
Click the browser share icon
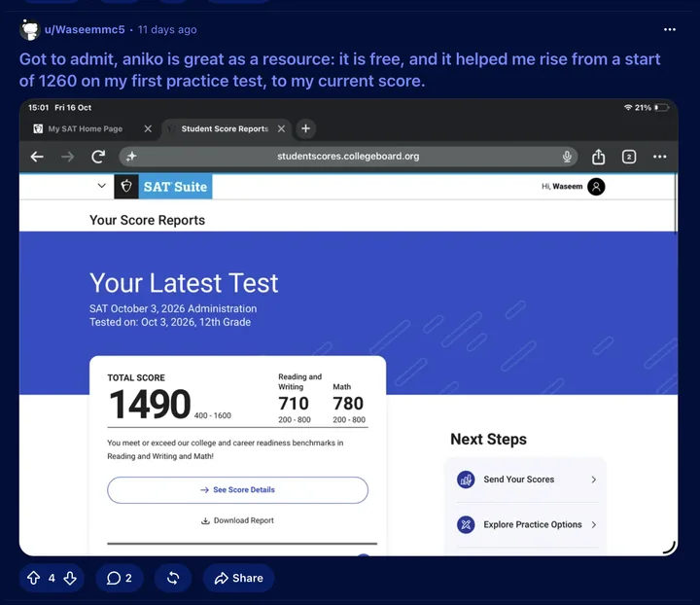598,157
